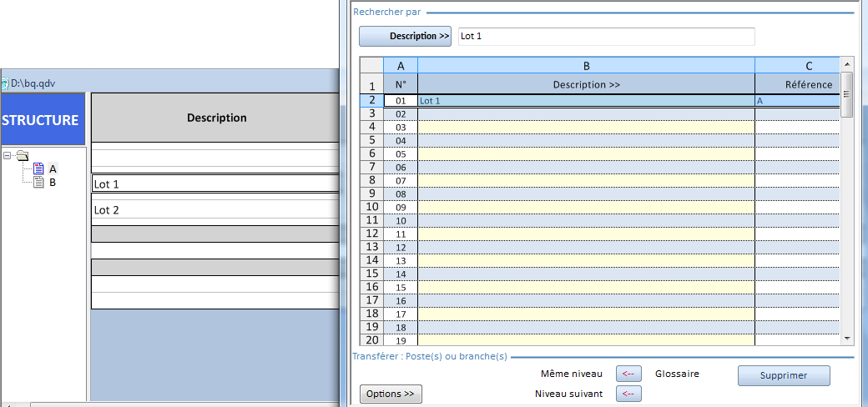This screenshot has height=407, width=868.
Task: Expand the Options >> button
Action: (x=391, y=394)
